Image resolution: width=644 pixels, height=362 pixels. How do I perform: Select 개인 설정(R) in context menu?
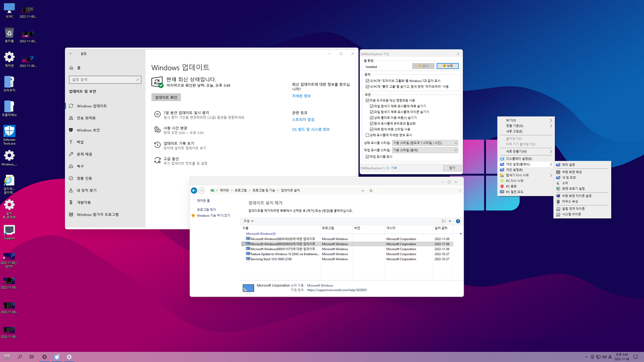(526, 170)
